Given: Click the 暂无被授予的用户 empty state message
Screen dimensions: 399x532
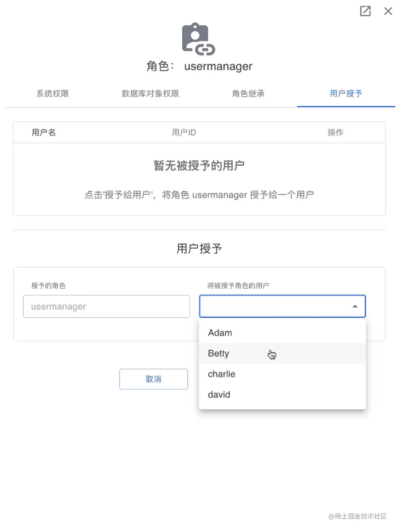Looking at the screenshot, I should pos(199,166).
